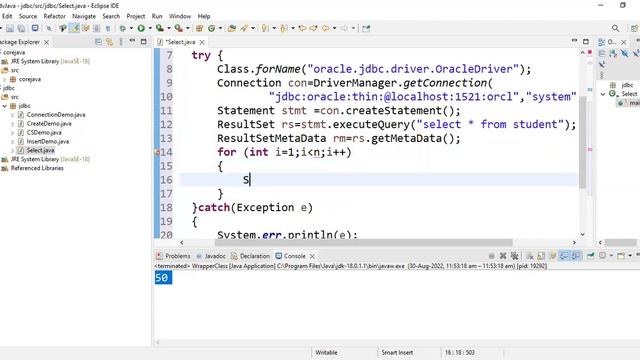The image size is (640, 360).
Task: Toggle Mark Occurrences highlighter in toolbar
Action: coord(74,28)
